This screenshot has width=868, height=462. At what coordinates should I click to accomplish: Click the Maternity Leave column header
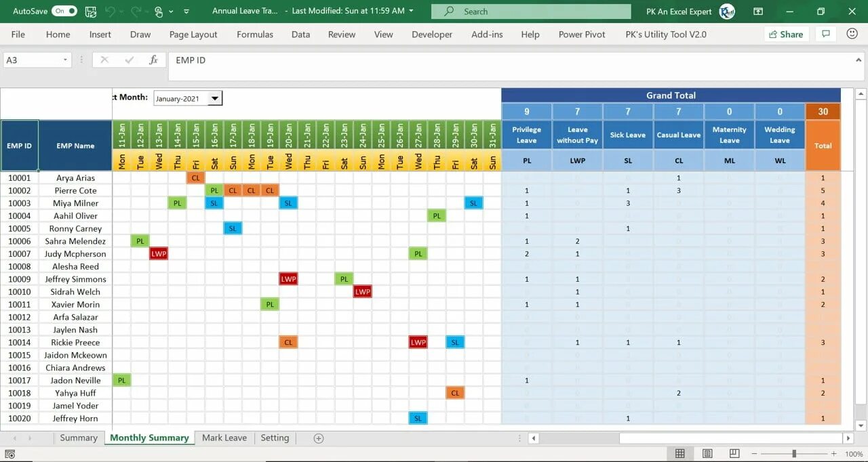point(729,135)
